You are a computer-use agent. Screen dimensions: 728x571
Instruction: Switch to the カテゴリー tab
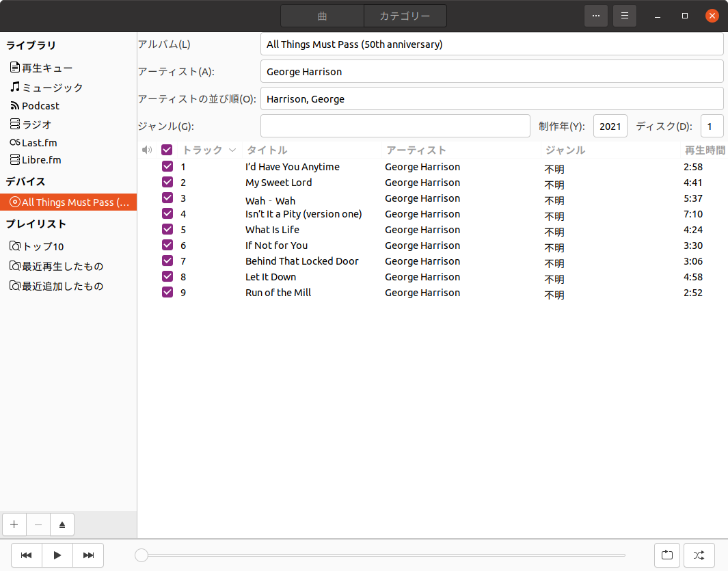tap(405, 16)
